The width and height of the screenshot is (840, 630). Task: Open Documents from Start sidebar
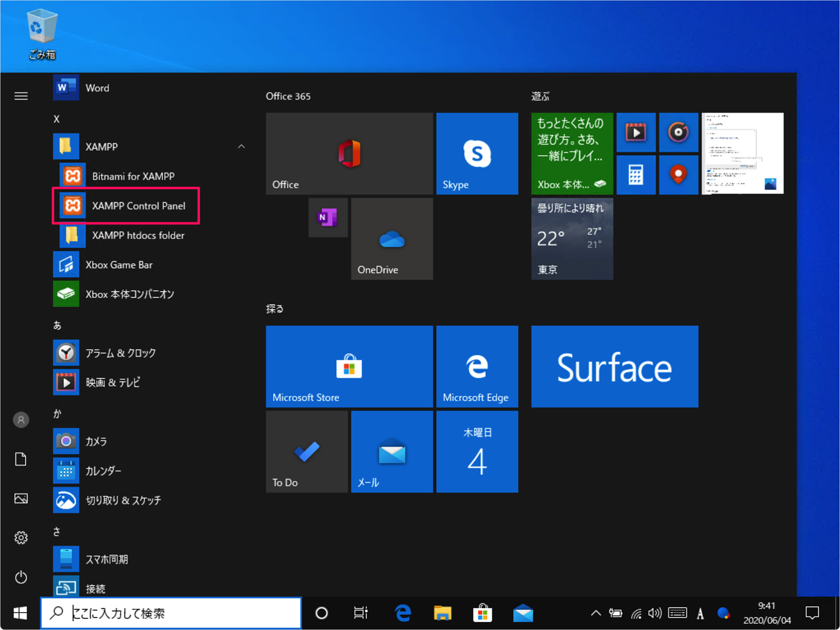(x=21, y=459)
